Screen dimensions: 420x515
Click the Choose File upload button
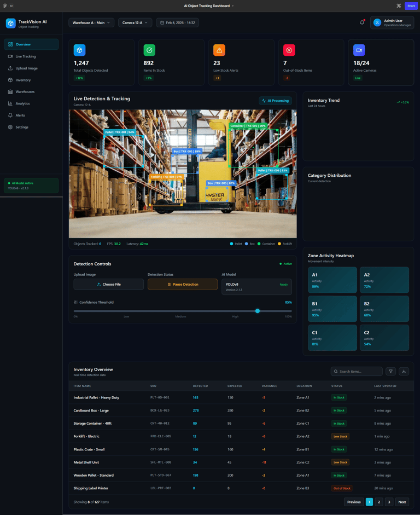[109, 285]
